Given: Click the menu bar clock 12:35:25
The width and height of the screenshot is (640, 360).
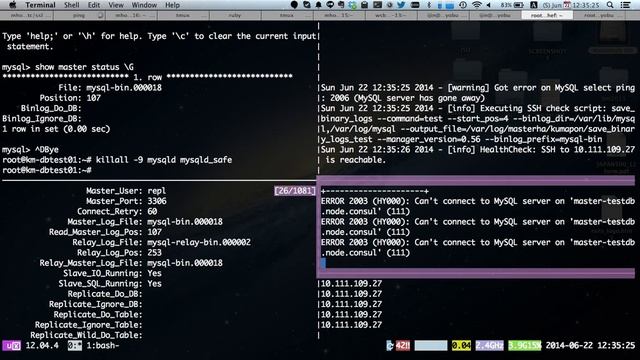Looking at the screenshot, I should (585, 5).
